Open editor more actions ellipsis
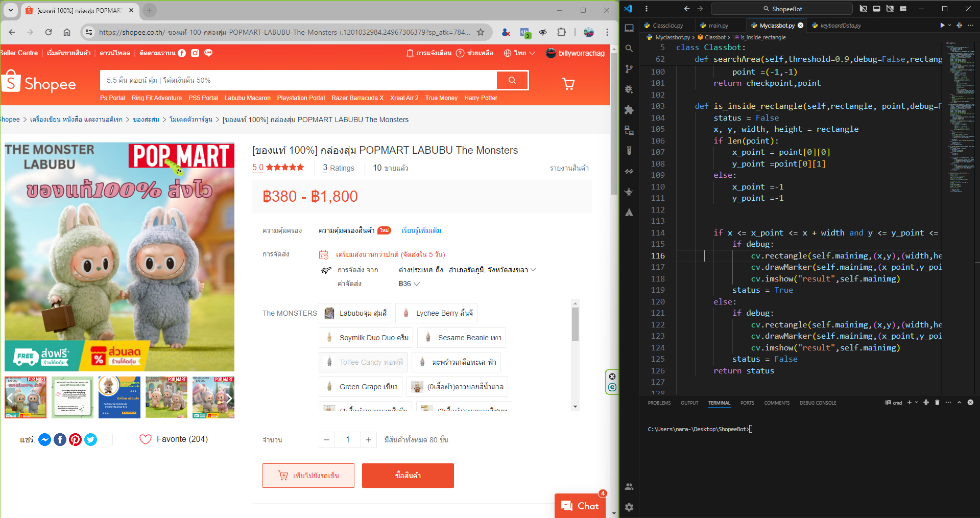This screenshot has height=518, width=980. tap(970, 25)
